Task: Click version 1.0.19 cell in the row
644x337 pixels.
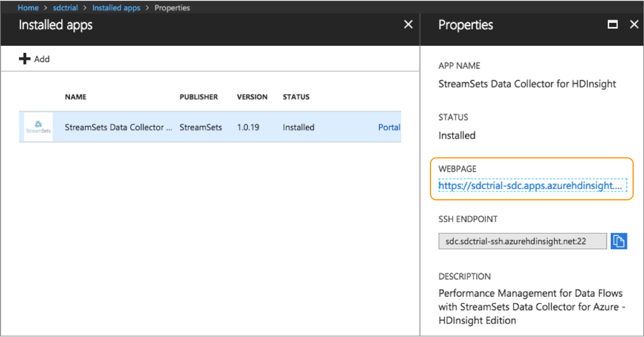Action: tap(248, 128)
